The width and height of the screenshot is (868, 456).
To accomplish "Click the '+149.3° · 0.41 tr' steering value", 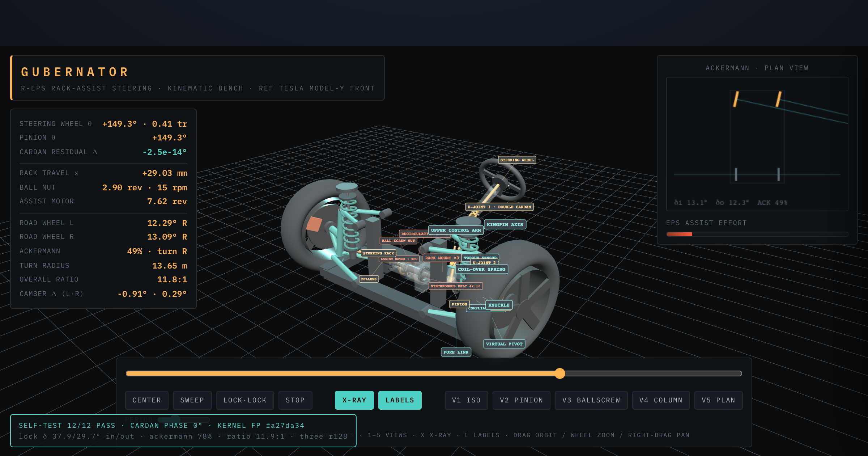I will click(144, 124).
